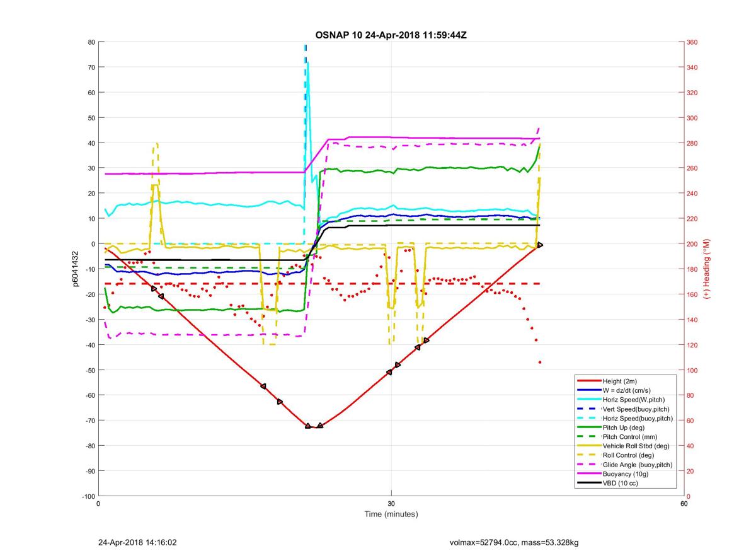Select the red heading tick label 140
The height and width of the screenshot is (558, 756).
(x=693, y=320)
